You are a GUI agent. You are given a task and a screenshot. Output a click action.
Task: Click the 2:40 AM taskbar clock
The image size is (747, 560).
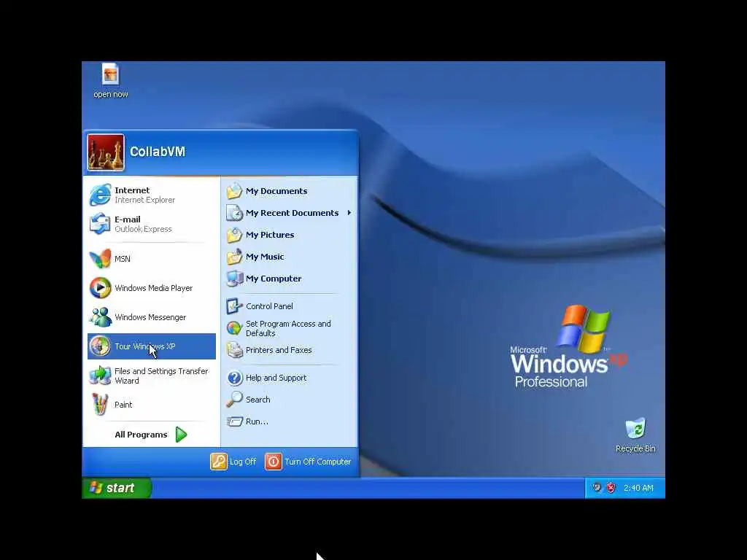coord(638,488)
